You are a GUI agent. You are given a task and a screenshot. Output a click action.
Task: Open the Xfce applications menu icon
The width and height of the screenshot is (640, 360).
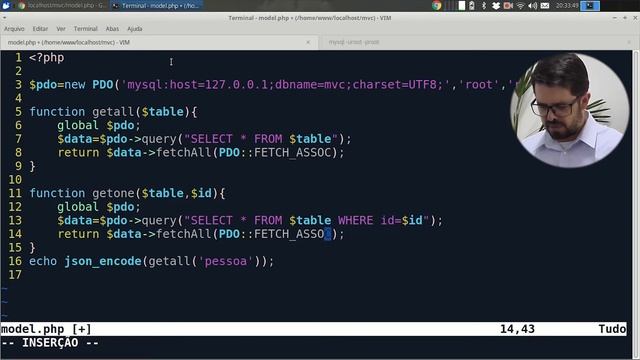pyautogui.click(x=6, y=5)
